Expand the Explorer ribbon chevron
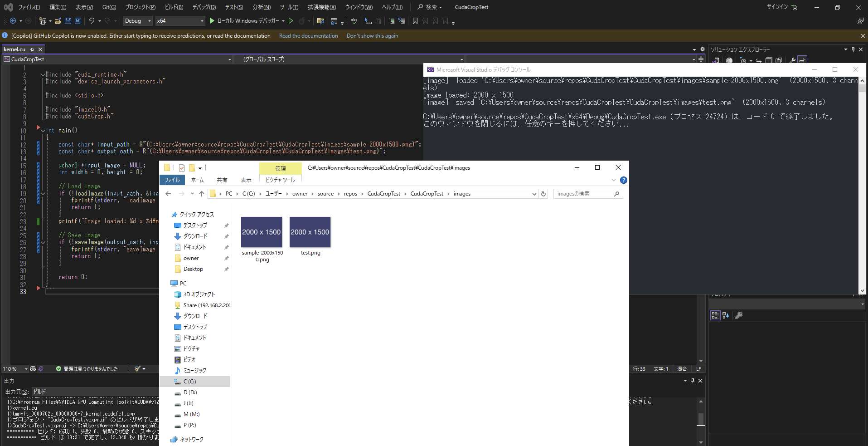 point(614,180)
